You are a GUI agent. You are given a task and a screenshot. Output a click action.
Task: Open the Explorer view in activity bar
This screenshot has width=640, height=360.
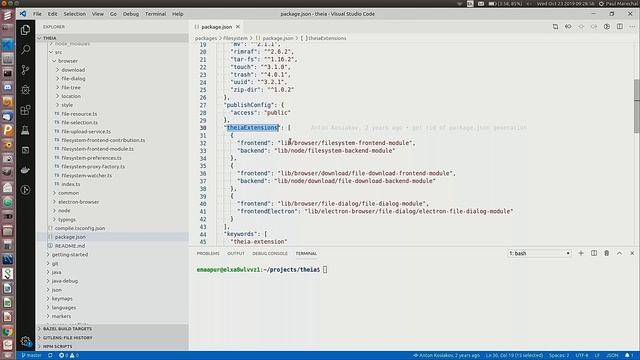tap(25, 30)
